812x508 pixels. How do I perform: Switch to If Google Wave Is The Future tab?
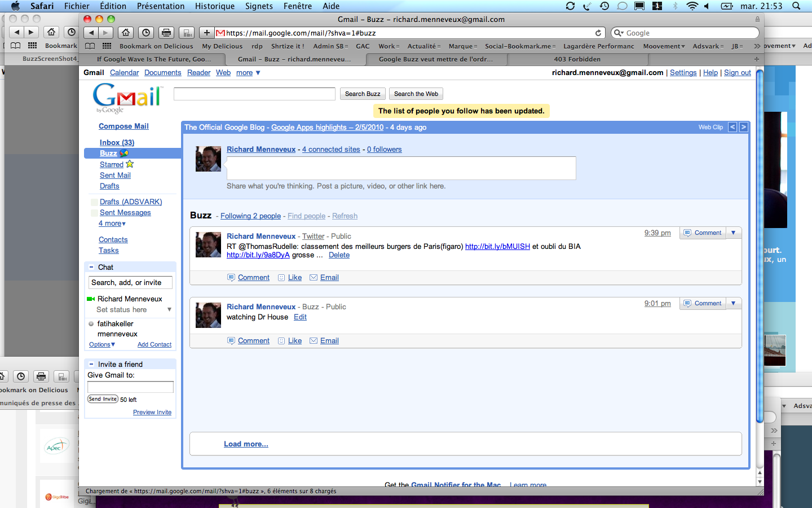point(154,59)
